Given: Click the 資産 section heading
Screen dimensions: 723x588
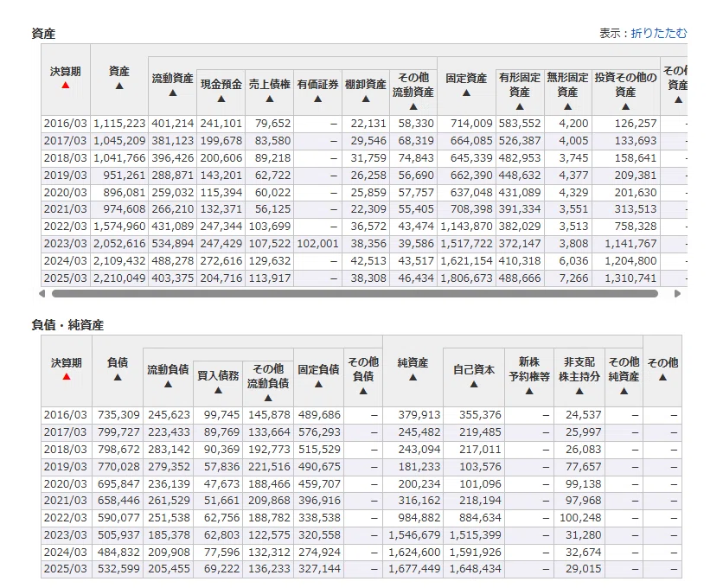Looking at the screenshot, I should click(x=43, y=34).
